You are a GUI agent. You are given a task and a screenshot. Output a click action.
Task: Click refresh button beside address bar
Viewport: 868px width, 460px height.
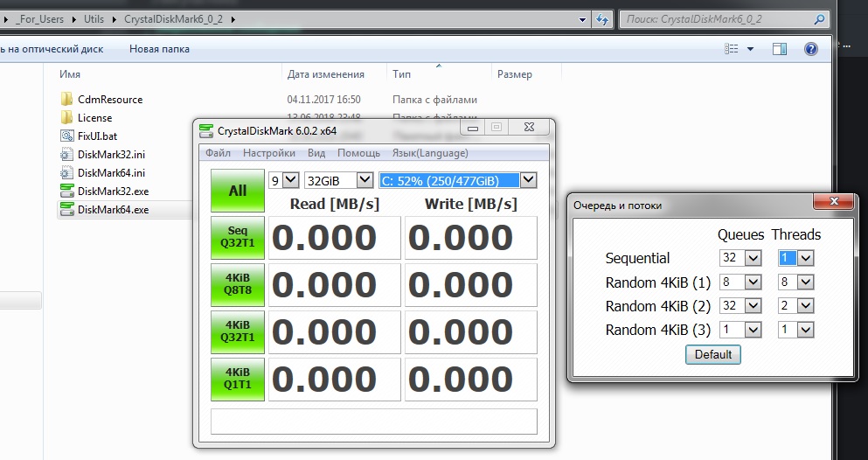[x=601, y=19]
